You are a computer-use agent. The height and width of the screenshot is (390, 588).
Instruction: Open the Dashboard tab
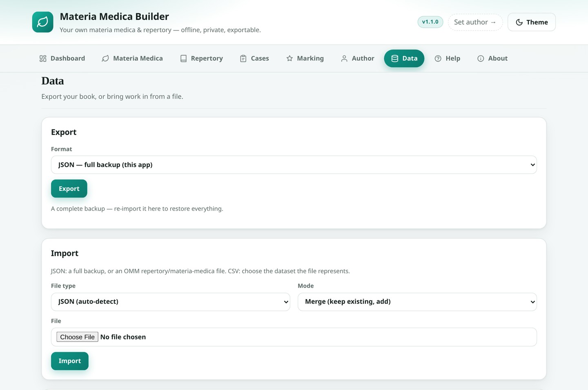(62, 59)
